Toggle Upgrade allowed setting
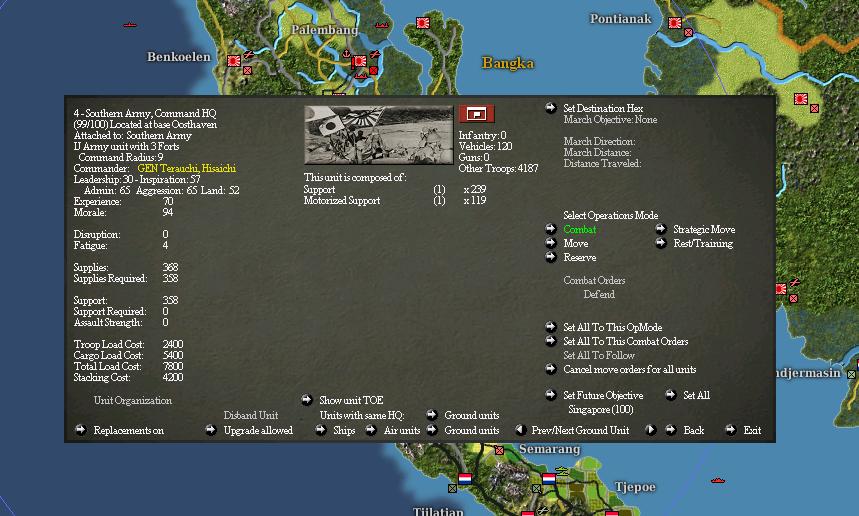Viewport: 859px width, 516px height. (x=210, y=430)
